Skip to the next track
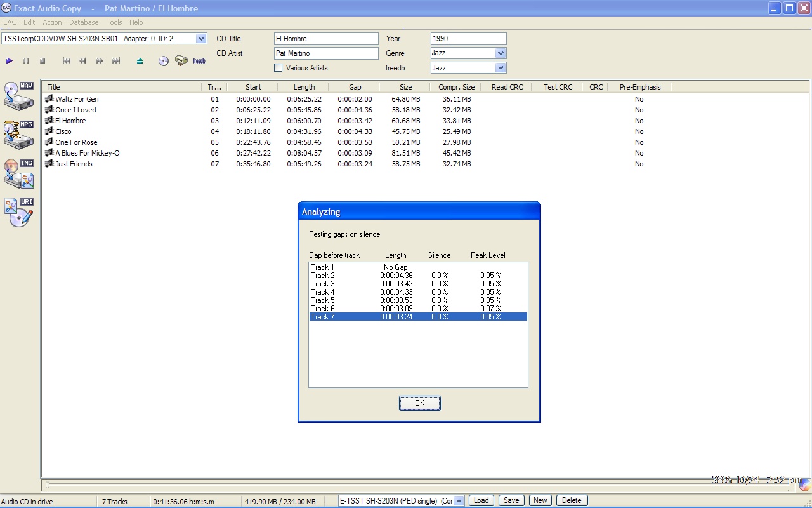This screenshot has height=508, width=812. pos(116,61)
